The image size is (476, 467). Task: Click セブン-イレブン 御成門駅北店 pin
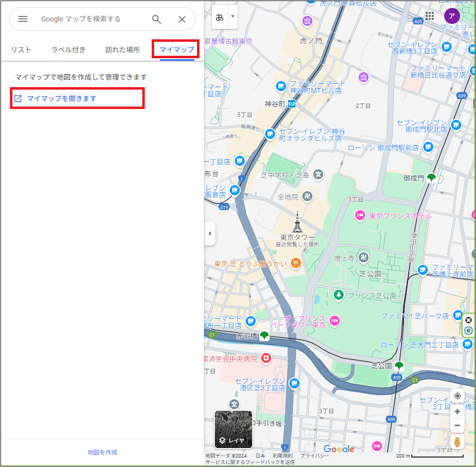[x=456, y=125]
